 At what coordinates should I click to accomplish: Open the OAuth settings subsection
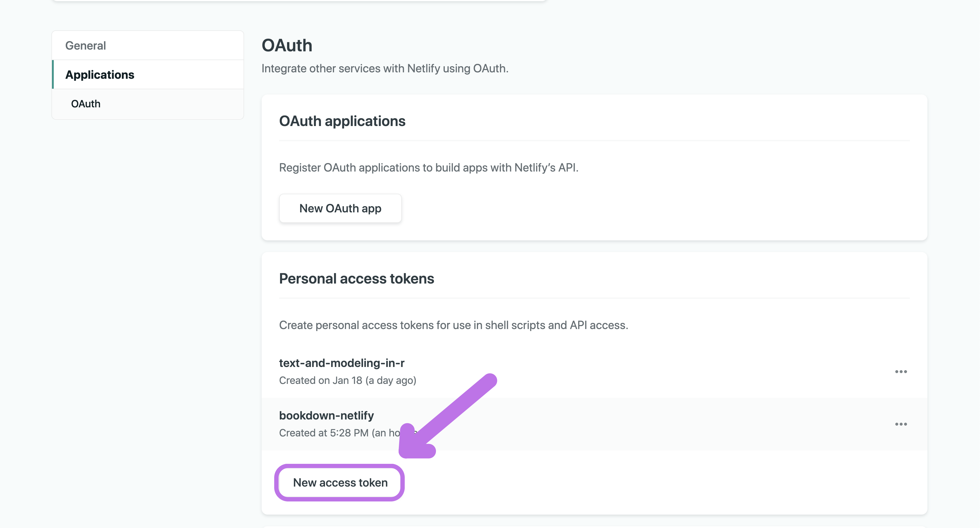(x=86, y=103)
